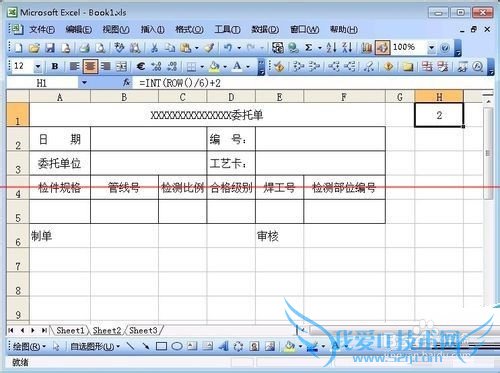Open the font size dropdown
Screen dimensions: 500x373
point(38,67)
